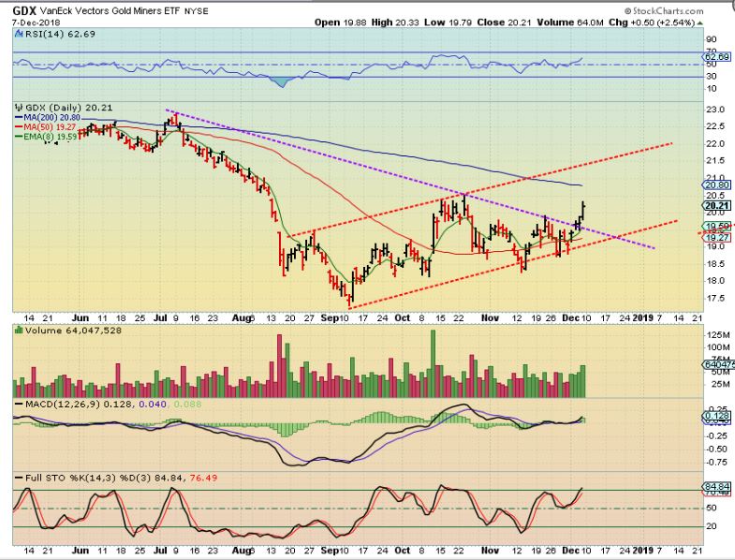Click the 0.128 MACD value tag on right axis
The height and width of the screenshot is (560, 735).
[717, 416]
